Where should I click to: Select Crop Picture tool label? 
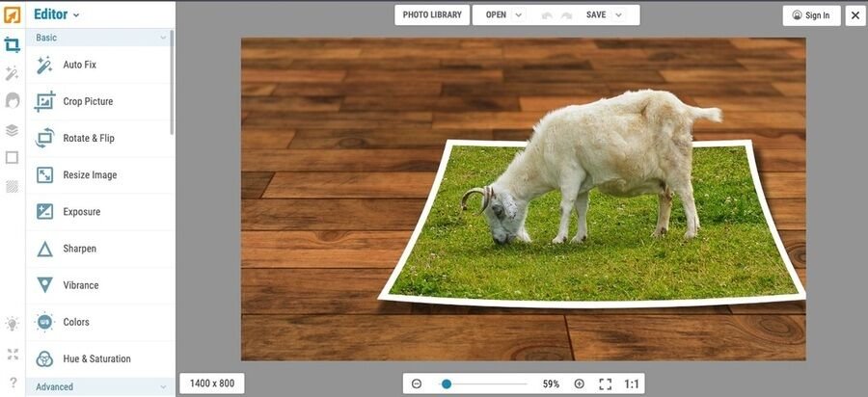tap(88, 102)
